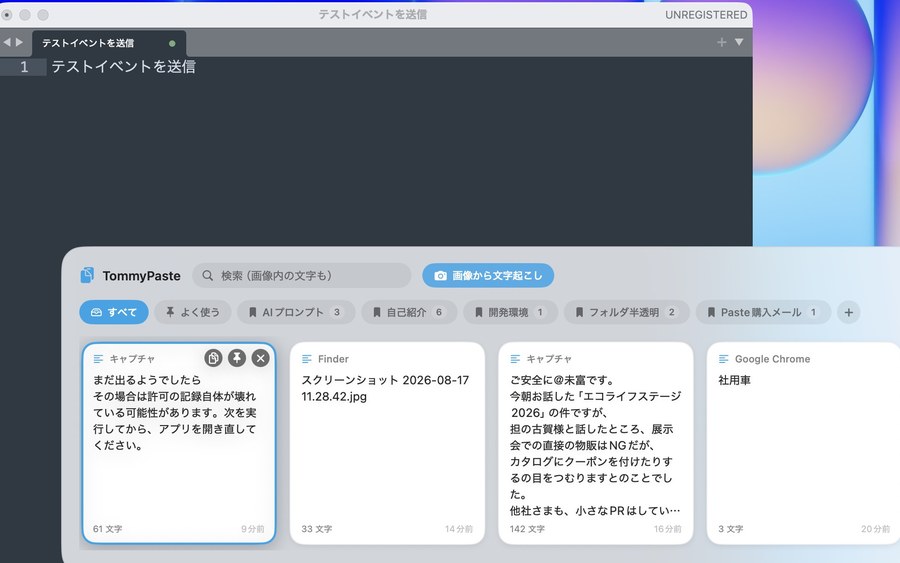Select the すべて category tab

pyautogui.click(x=114, y=312)
